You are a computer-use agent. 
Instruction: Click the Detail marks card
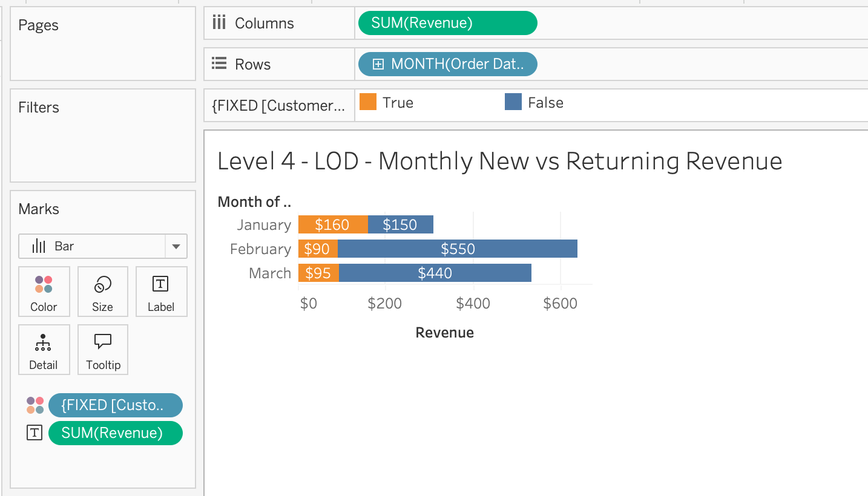43,342
